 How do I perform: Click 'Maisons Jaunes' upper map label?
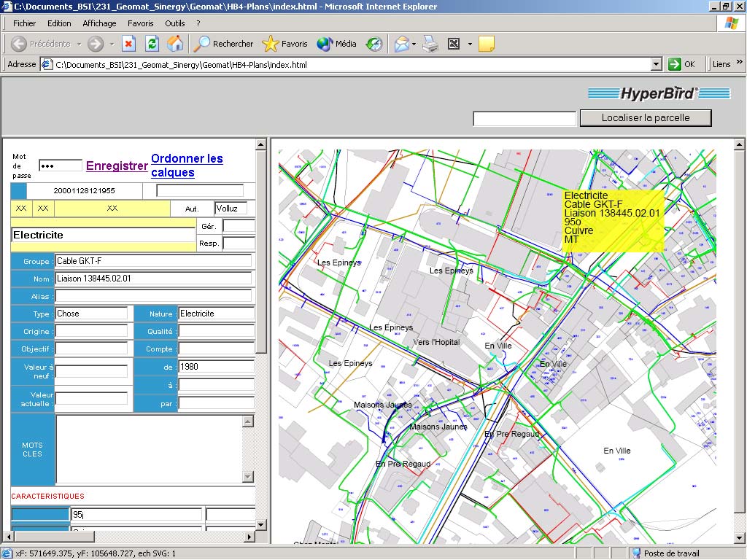[x=382, y=405]
